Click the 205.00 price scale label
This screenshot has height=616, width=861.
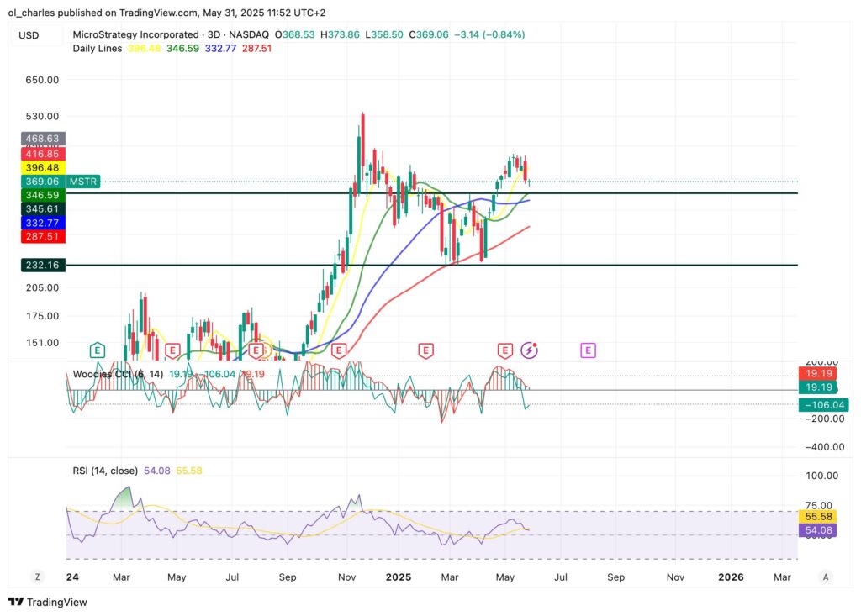click(x=42, y=287)
